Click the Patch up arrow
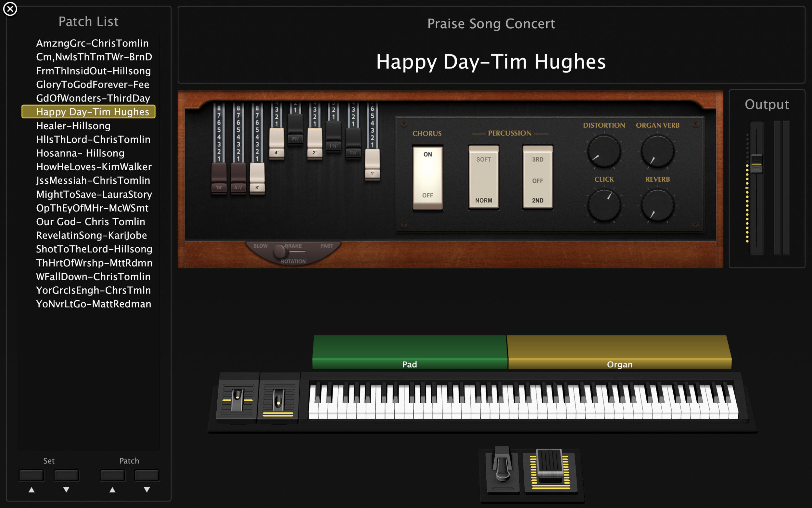The height and width of the screenshot is (508, 812). tap(112, 490)
